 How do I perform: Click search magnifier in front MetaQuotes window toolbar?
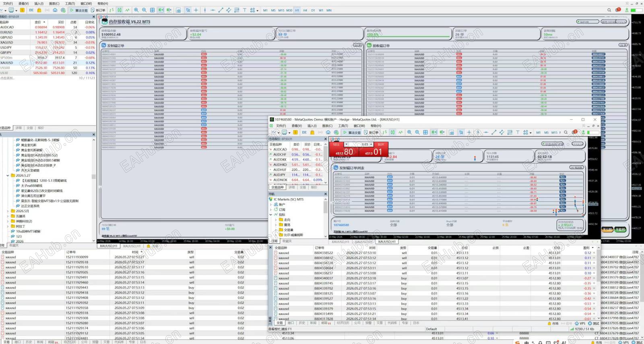point(566,132)
